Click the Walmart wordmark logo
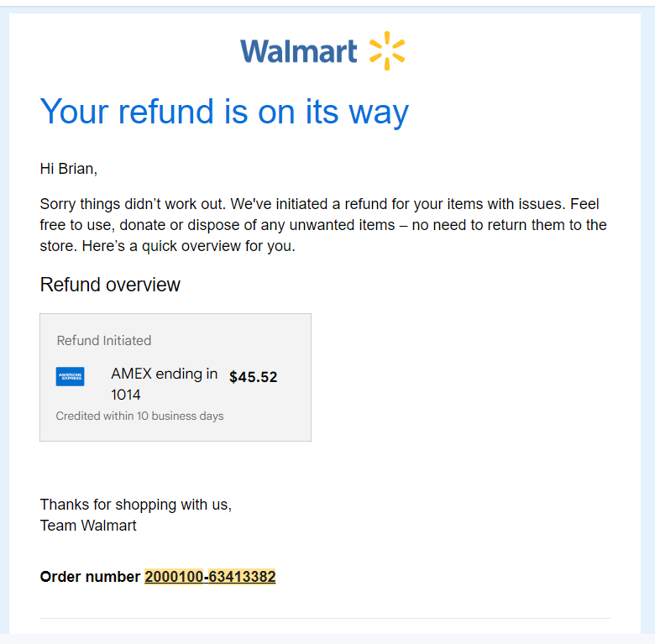Image resolution: width=655 pixels, height=644 pixels. [x=299, y=51]
